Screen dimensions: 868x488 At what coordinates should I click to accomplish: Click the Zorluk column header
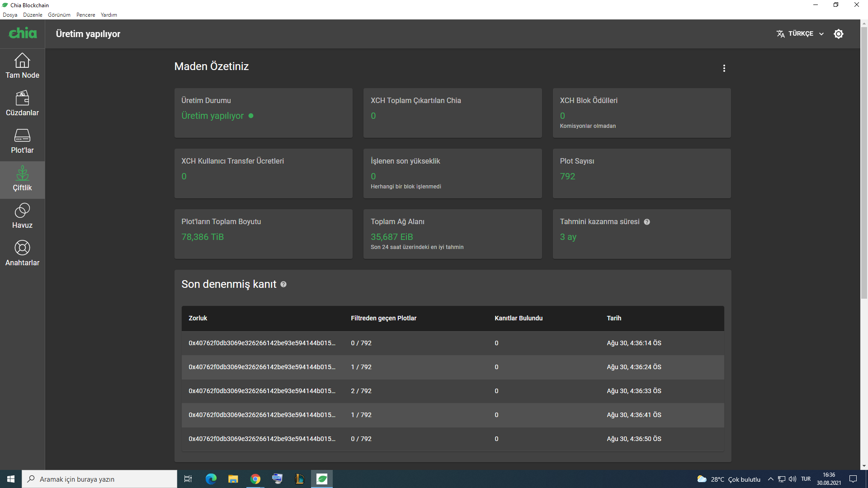click(x=198, y=318)
